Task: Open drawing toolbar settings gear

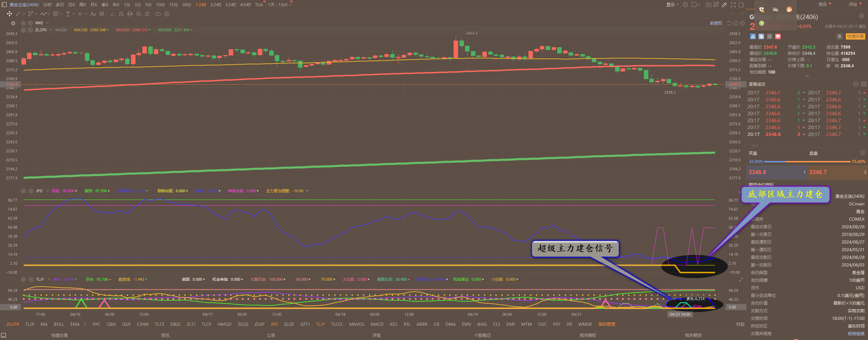Action: pyautogui.click(x=167, y=14)
